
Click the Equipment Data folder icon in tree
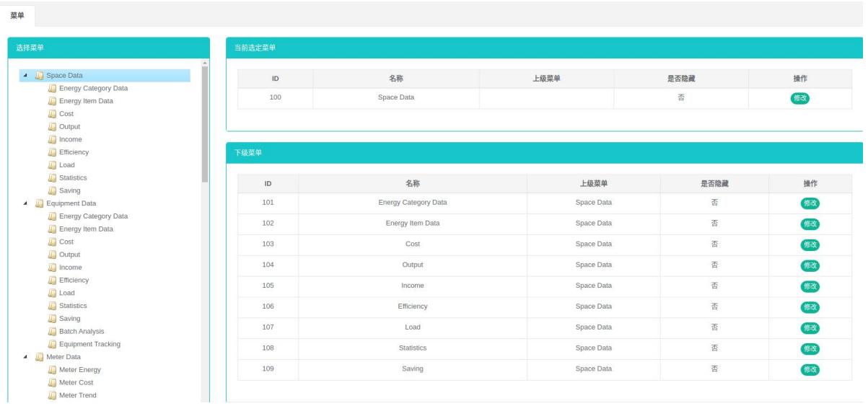click(x=39, y=203)
